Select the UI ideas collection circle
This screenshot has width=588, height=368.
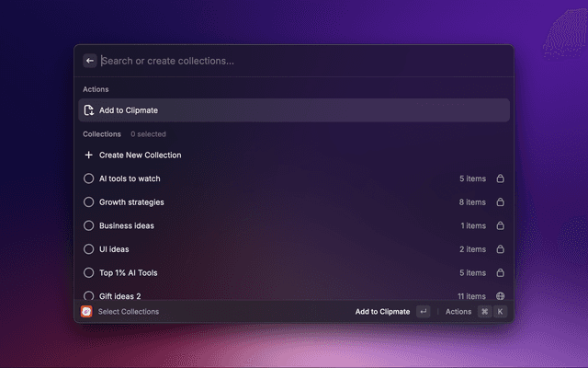pos(89,249)
